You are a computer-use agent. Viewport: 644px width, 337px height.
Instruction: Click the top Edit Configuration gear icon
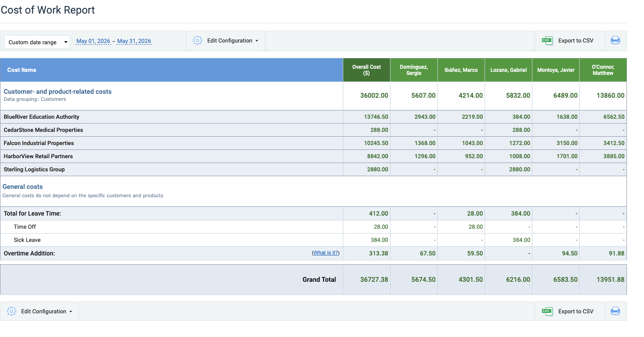[x=197, y=40]
